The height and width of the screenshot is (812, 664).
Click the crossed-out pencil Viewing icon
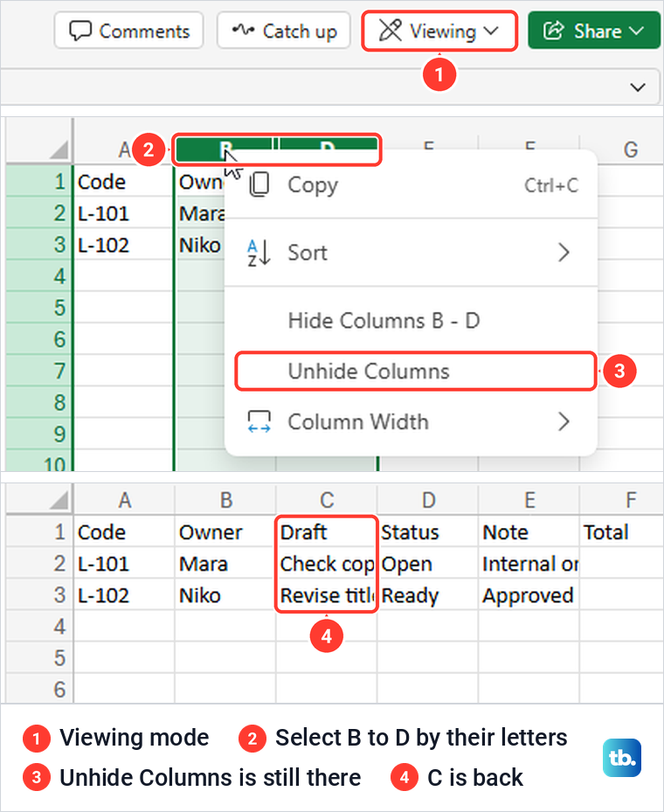pos(391,31)
